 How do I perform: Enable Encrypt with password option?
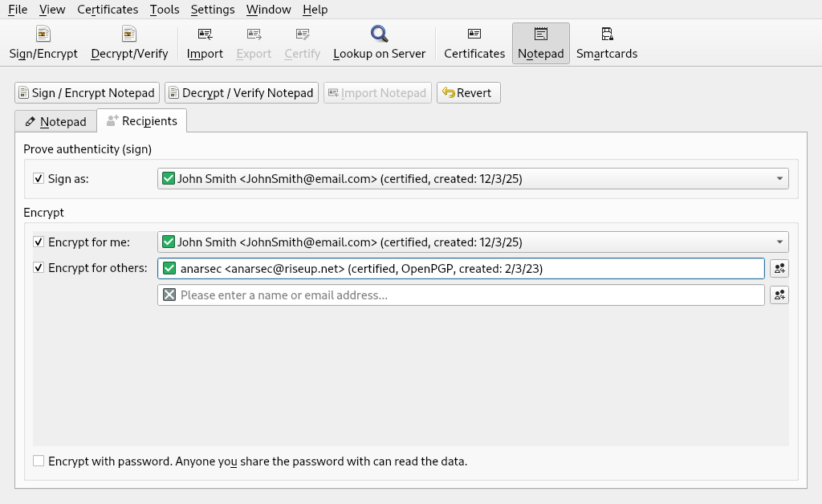[38, 461]
